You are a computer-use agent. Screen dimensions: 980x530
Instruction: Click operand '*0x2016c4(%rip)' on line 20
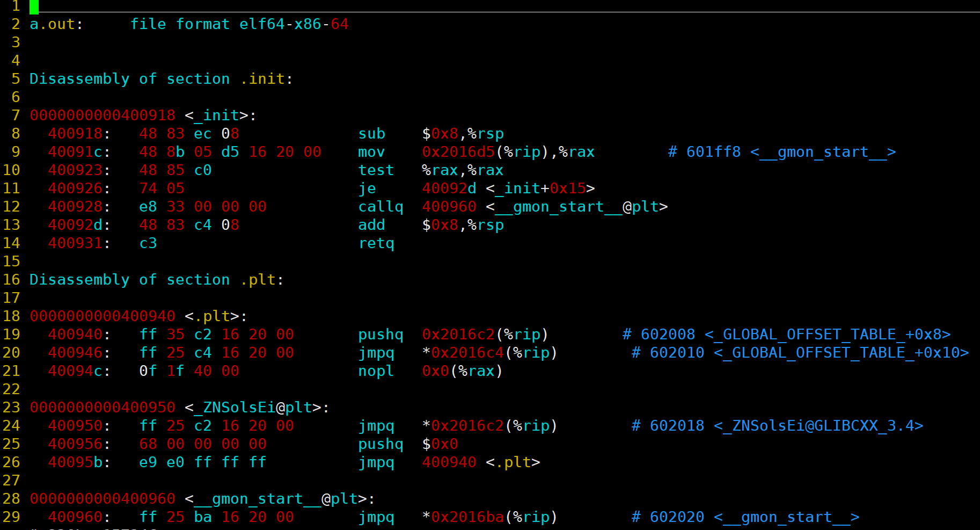(490, 353)
